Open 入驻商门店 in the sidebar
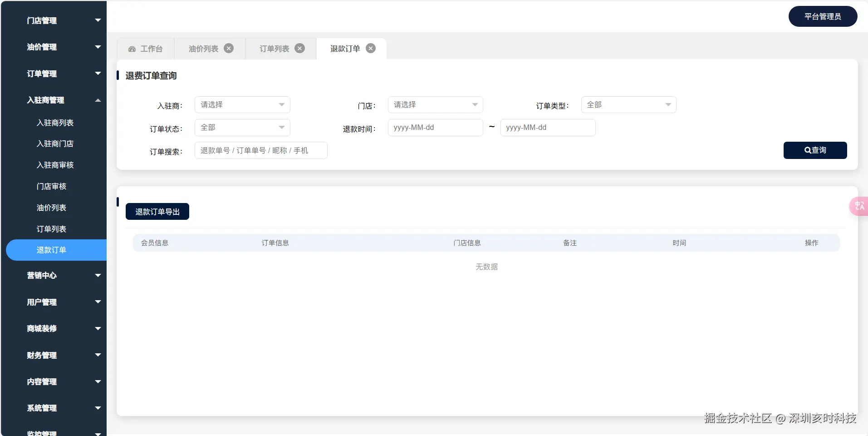The image size is (868, 436). point(55,144)
